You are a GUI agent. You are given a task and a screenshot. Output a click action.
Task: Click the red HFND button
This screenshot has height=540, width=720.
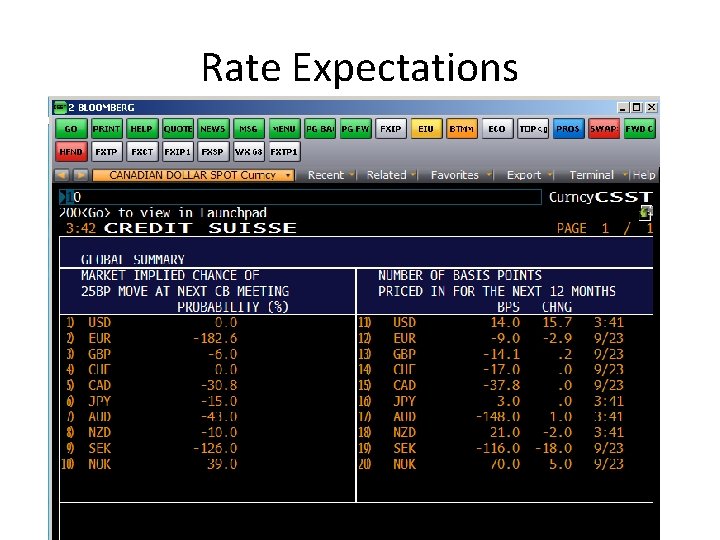coord(71,152)
